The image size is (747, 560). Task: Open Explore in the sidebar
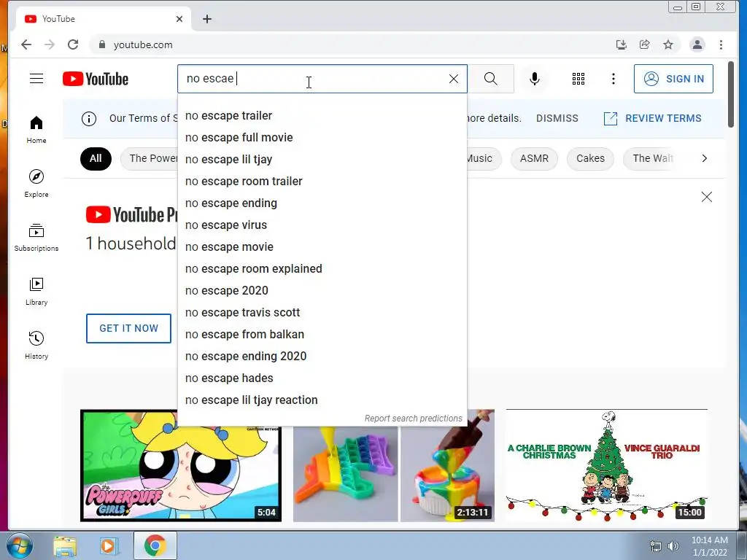[x=36, y=183]
